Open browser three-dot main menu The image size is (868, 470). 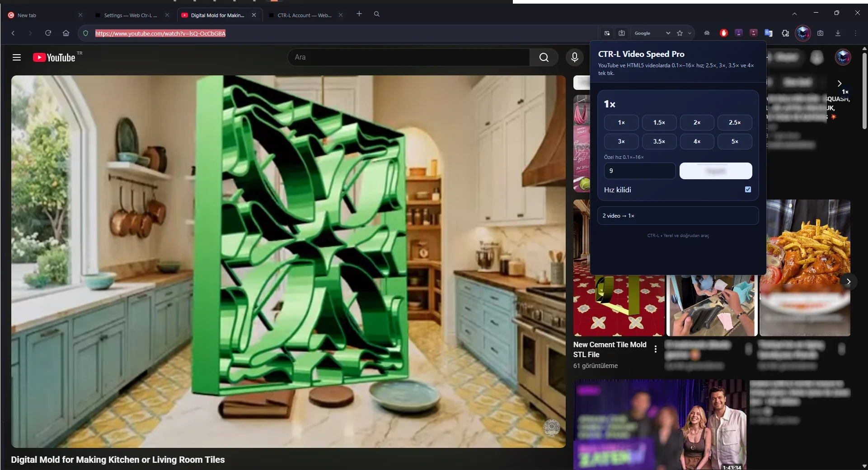tap(855, 33)
